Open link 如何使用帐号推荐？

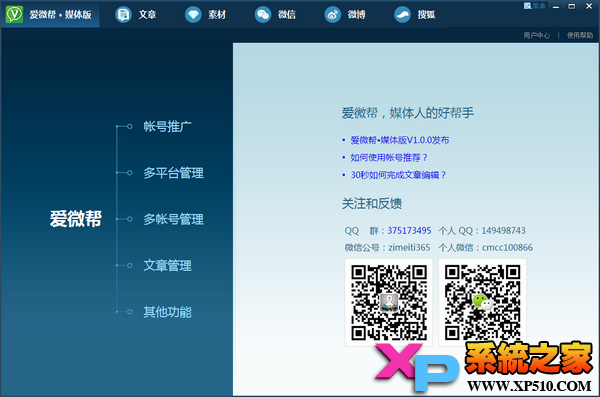389,157
